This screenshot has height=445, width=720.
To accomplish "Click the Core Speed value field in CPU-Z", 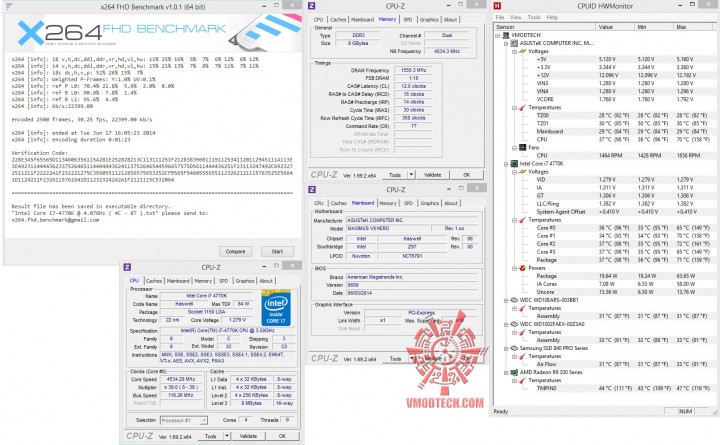I will tap(180, 379).
